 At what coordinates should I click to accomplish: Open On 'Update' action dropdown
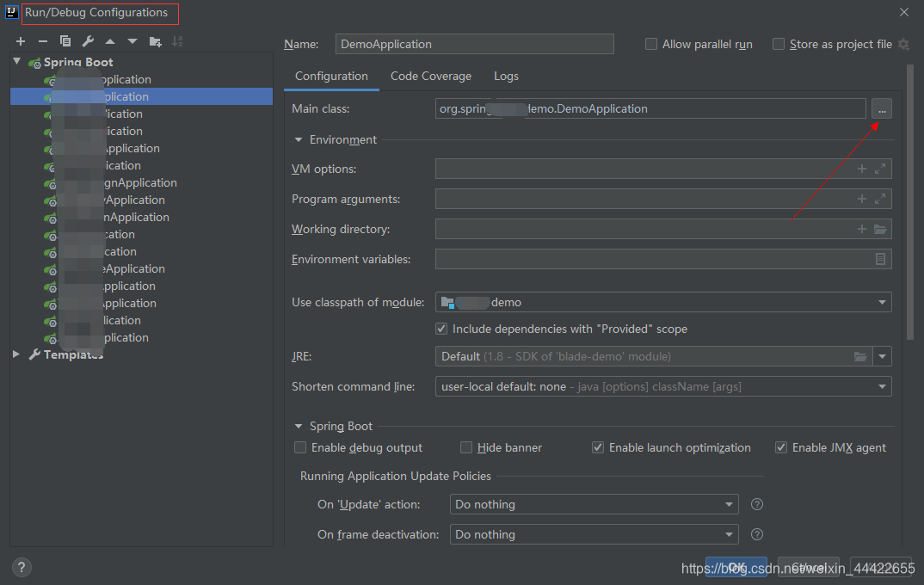pyautogui.click(x=729, y=504)
